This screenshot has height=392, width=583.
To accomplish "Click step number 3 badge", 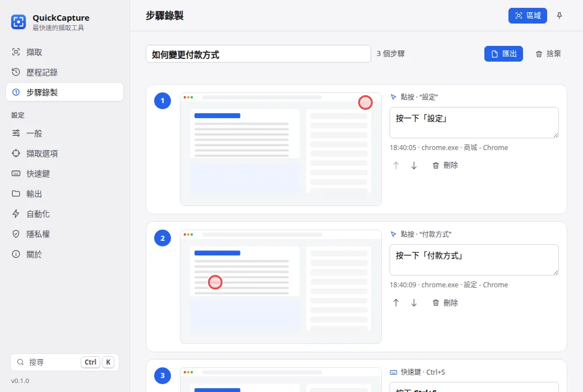I will (163, 376).
